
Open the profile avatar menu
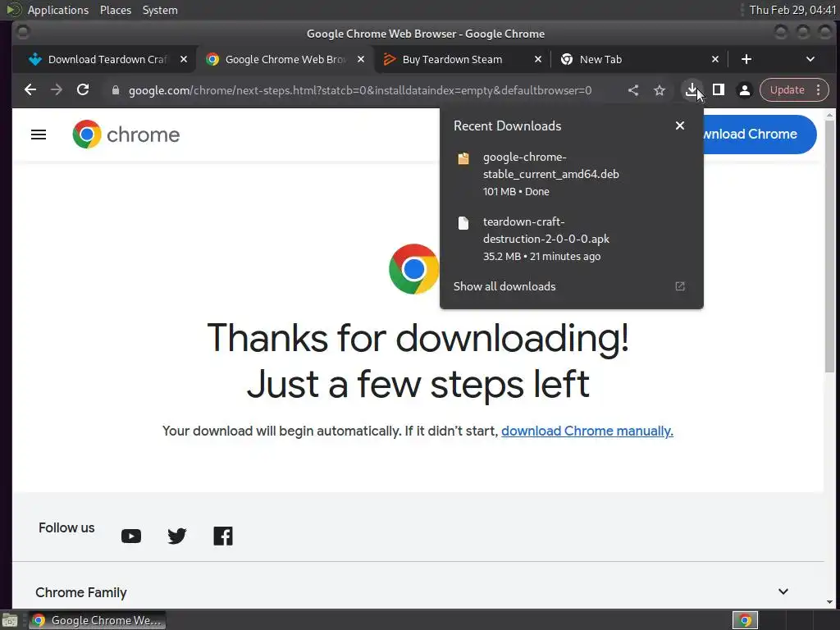tap(745, 90)
